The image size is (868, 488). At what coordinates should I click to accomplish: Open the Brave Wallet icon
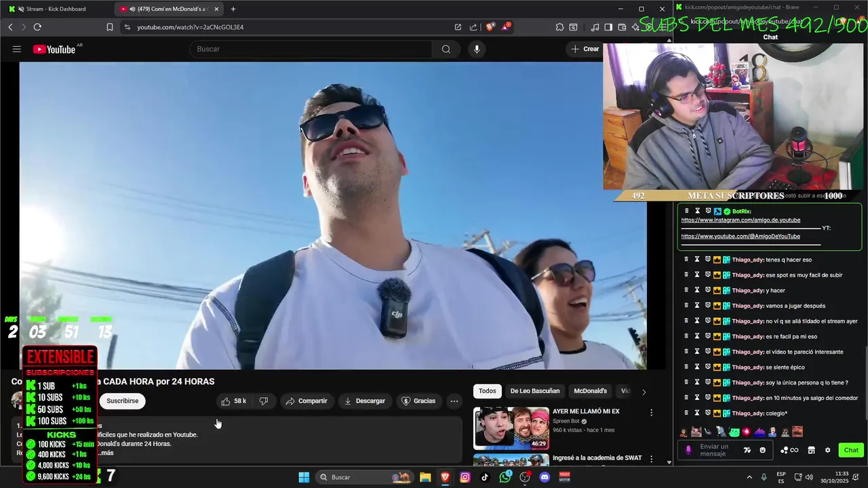coord(622,27)
